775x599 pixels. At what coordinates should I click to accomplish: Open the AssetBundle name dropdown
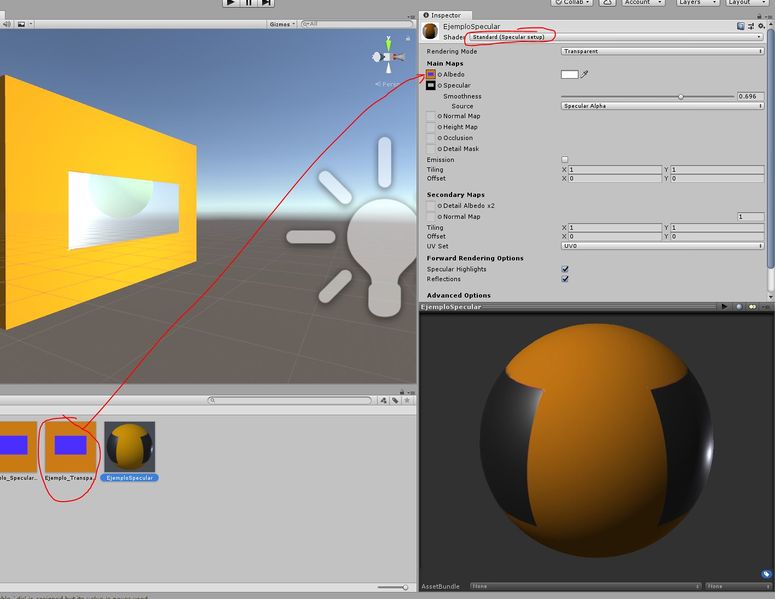(585, 587)
